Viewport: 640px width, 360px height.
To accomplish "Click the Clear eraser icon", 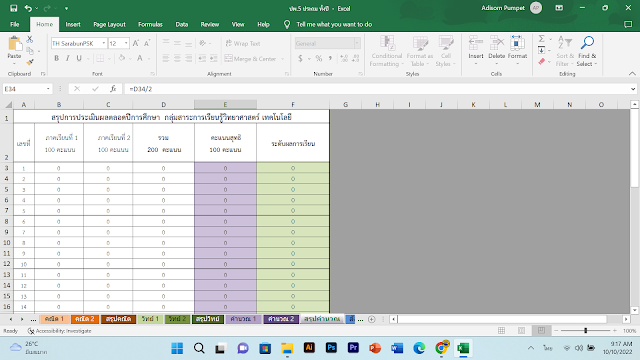I will (542, 62).
